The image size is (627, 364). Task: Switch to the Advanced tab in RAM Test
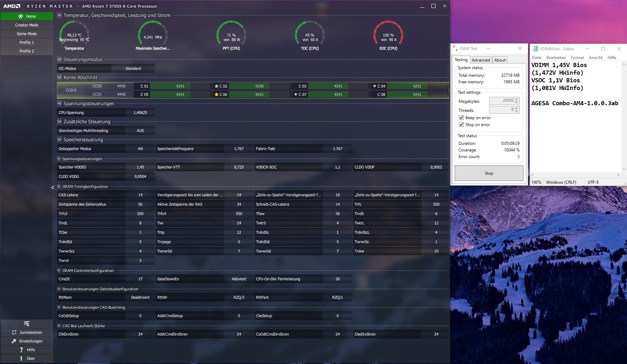click(x=481, y=60)
